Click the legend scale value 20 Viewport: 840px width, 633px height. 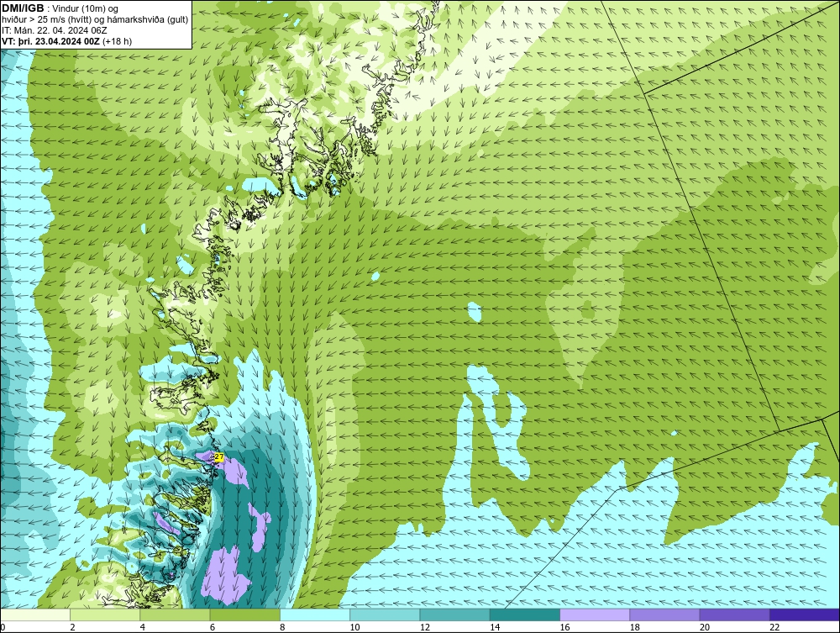705,627
